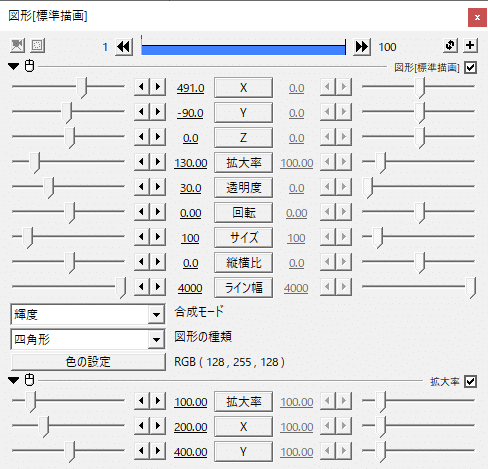Click the X parameter button in 図形 section

pos(243,88)
